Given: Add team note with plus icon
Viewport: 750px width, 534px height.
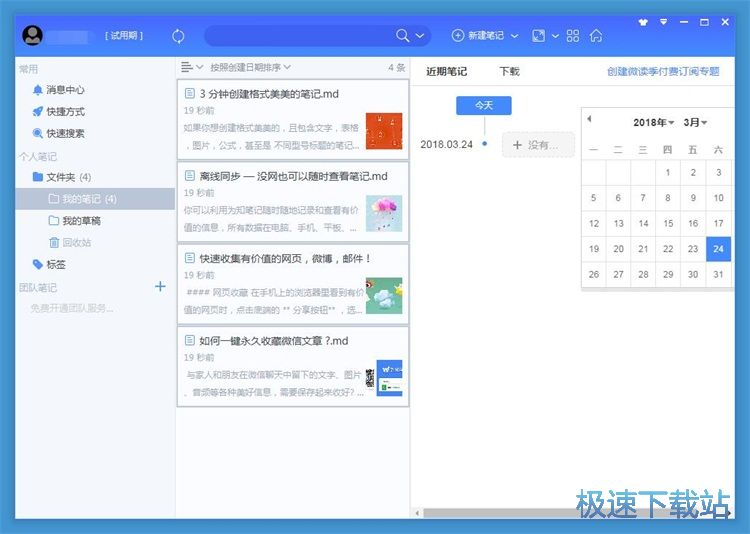Looking at the screenshot, I should click(160, 287).
